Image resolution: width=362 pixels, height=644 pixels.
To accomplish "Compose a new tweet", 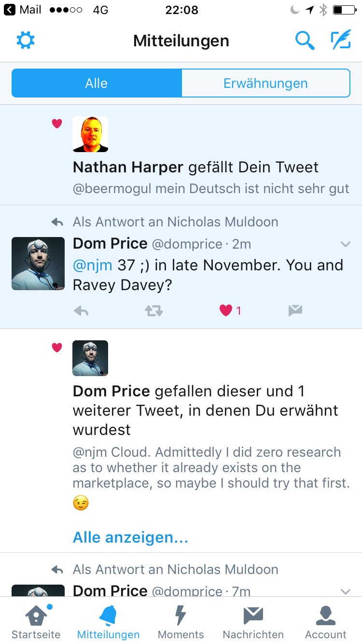I will click(x=341, y=41).
